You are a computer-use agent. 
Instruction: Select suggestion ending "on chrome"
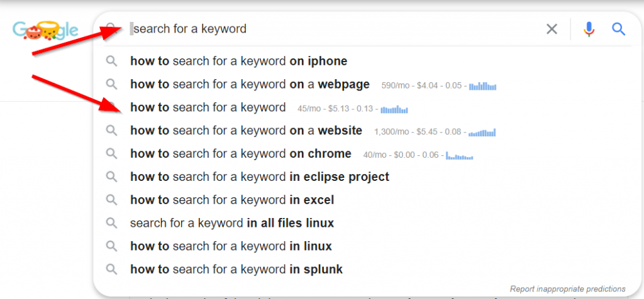240,154
